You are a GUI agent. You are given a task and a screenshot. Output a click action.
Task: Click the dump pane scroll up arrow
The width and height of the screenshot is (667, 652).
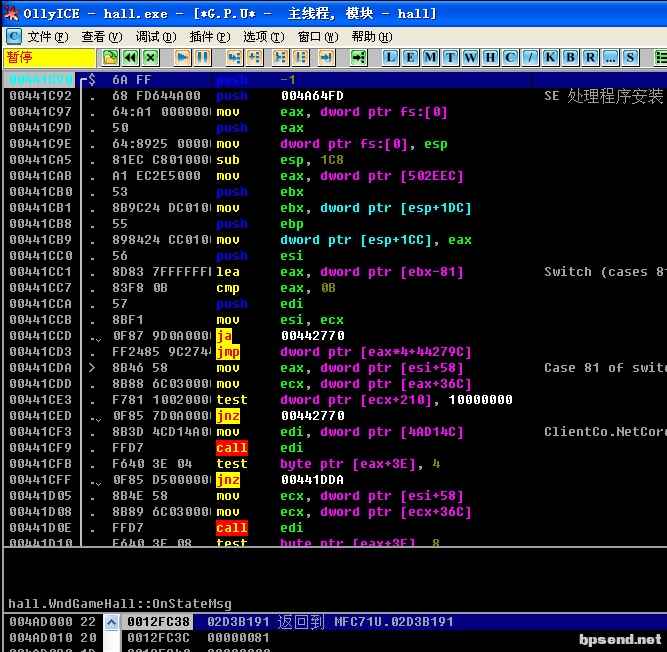click(x=111, y=623)
